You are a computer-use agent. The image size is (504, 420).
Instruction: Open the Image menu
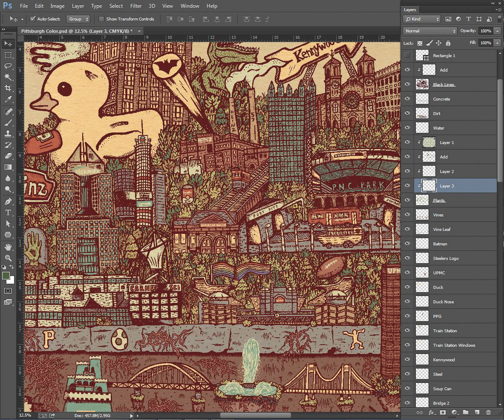coord(57,6)
